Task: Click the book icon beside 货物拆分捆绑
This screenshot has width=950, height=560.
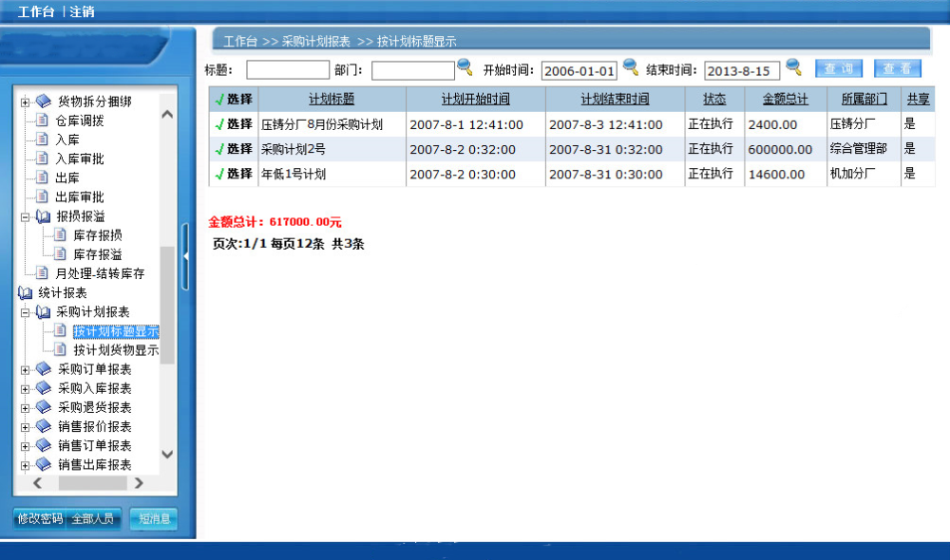Action: click(x=43, y=101)
